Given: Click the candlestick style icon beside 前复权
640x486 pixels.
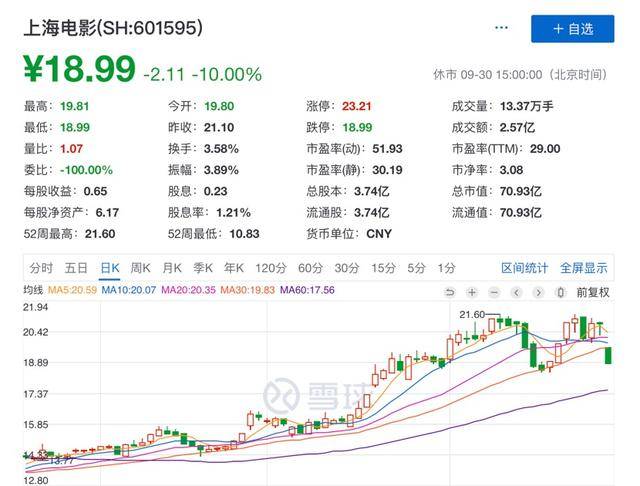Looking at the screenshot, I should pyautogui.click(x=561, y=292).
